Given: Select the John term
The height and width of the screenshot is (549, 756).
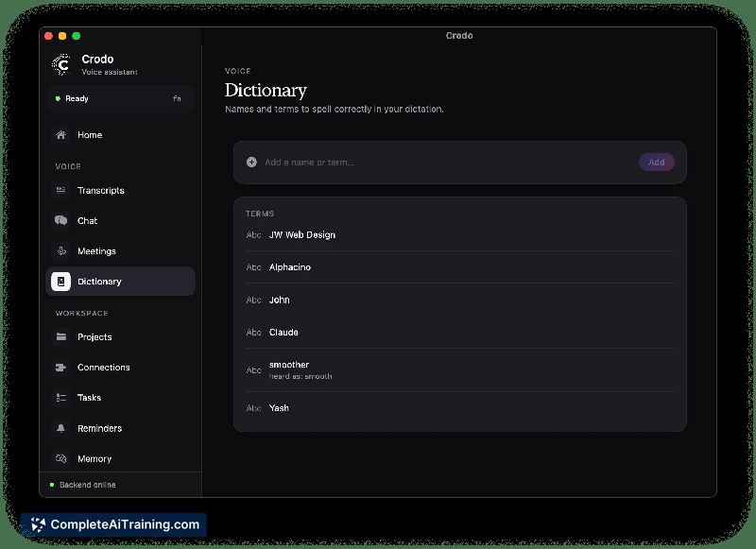Looking at the screenshot, I should pyautogui.click(x=279, y=300).
